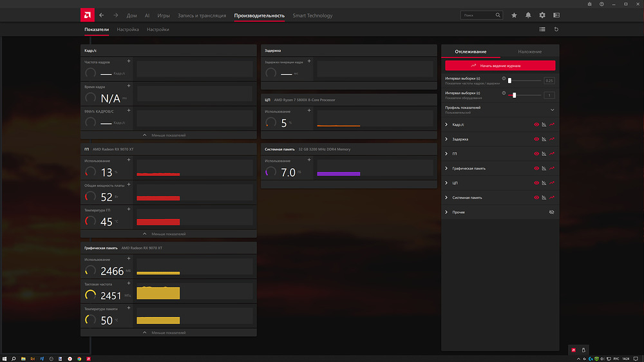Click plus icon next to Время кадра
Image resolution: width=644 pixels, height=362 pixels.
point(129,86)
